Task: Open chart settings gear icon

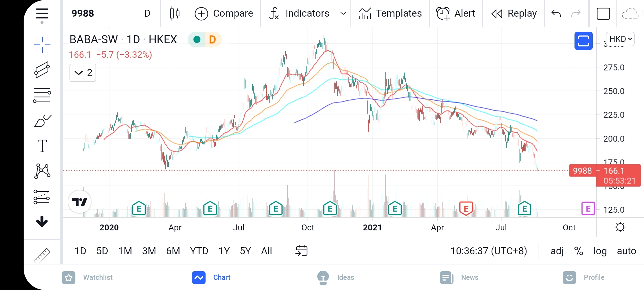Action: (x=620, y=227)
